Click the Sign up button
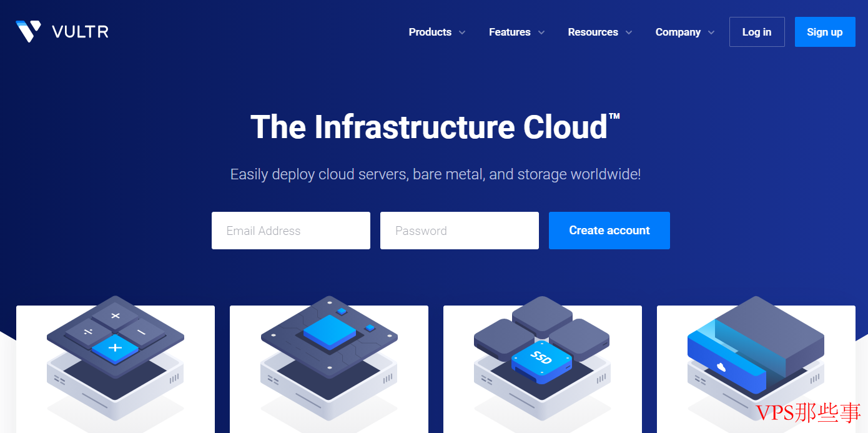The image size is (868, 433). pos(825,32)
